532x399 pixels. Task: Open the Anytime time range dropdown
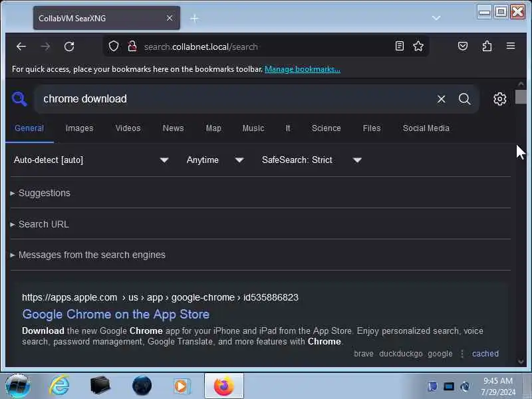215,160
